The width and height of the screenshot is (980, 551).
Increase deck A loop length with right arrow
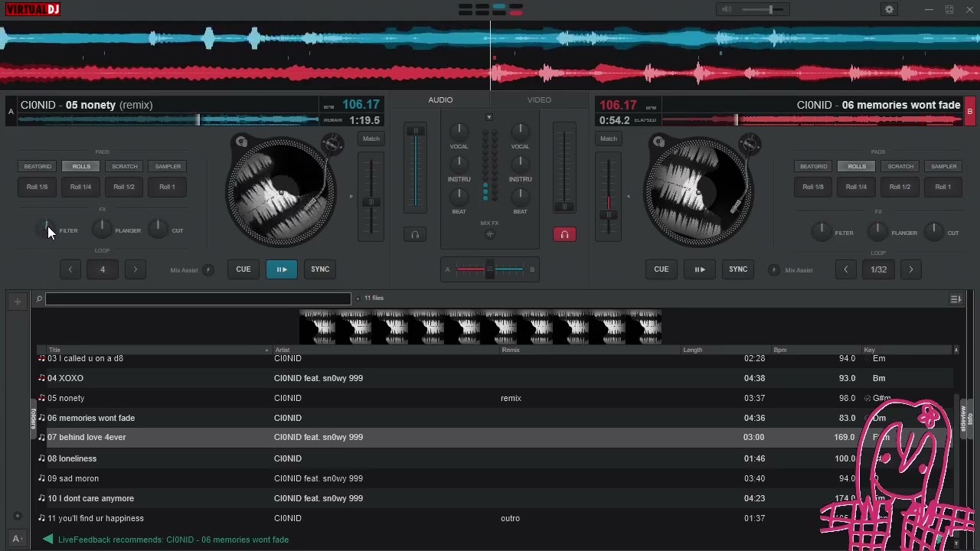point(135,269)
